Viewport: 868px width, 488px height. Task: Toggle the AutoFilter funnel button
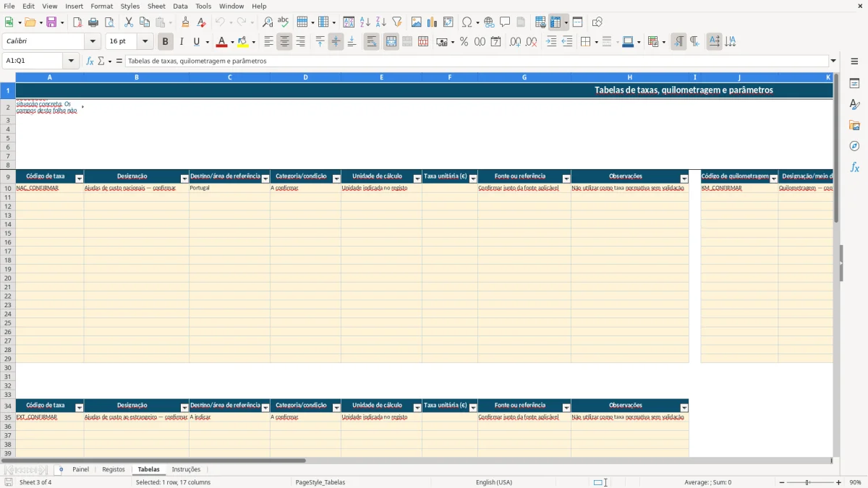(397, 22)
